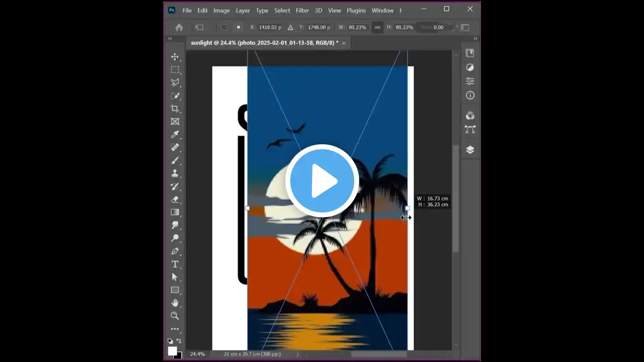Click the Home button in options bar
Screen dimensions: 644x362
coord(179,27)
